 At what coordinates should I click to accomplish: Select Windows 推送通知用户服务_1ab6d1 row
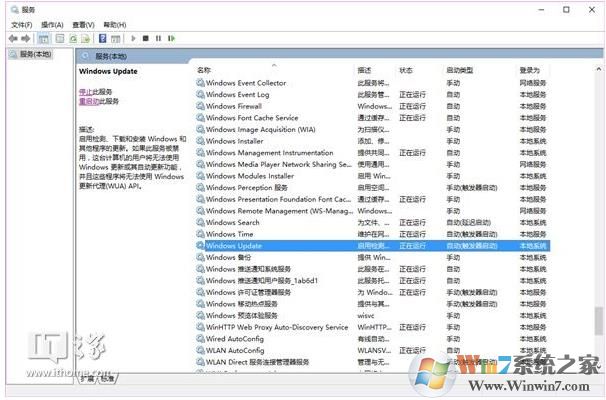click(373, 280)
